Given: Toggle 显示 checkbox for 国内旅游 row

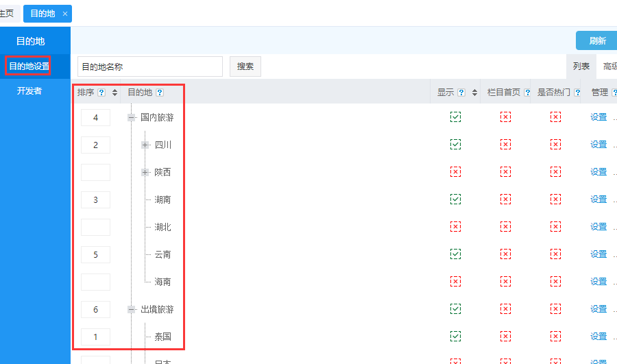Looking at the screenshot, I should tap(455, 117).
